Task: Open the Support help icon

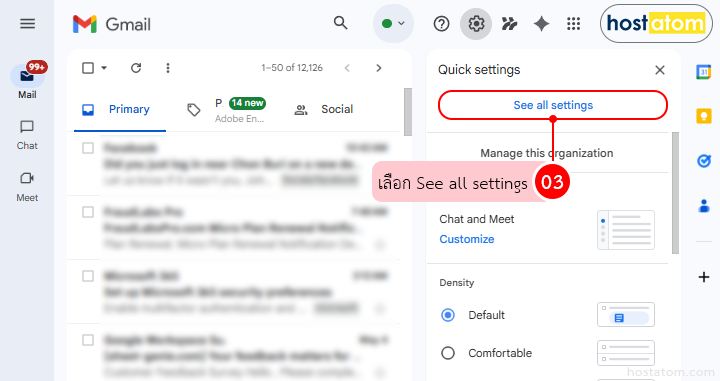Action: (441, 23)
